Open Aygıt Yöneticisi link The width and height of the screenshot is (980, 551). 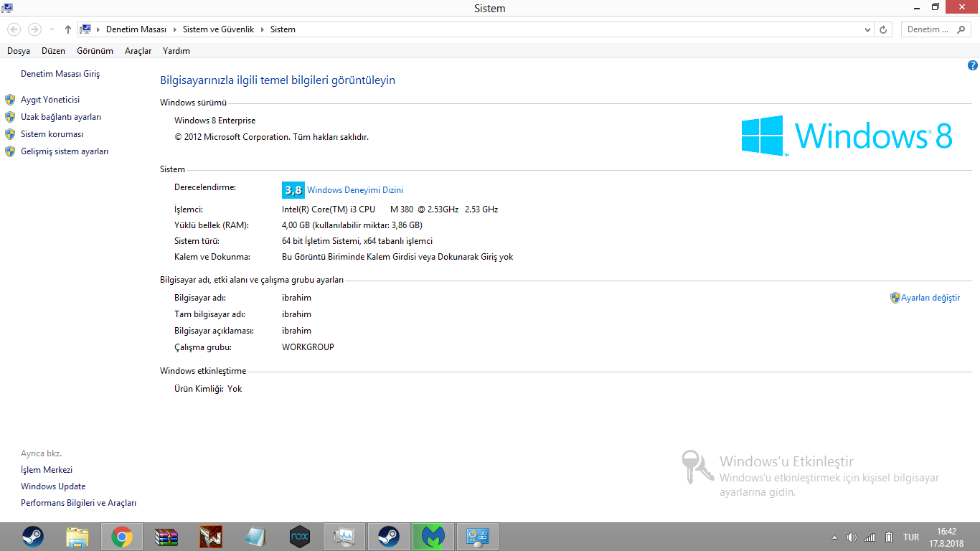tap(50, 100)
